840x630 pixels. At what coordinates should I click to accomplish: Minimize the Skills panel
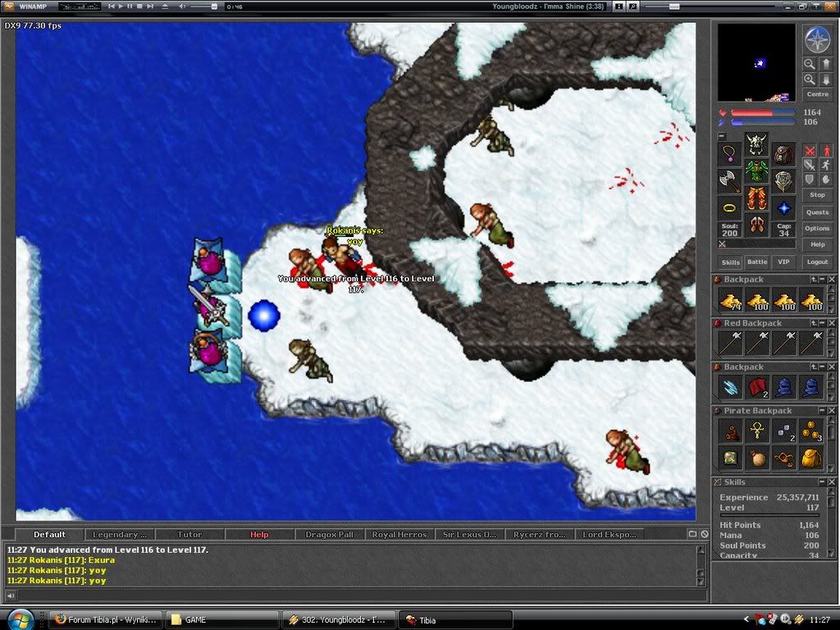822,482
